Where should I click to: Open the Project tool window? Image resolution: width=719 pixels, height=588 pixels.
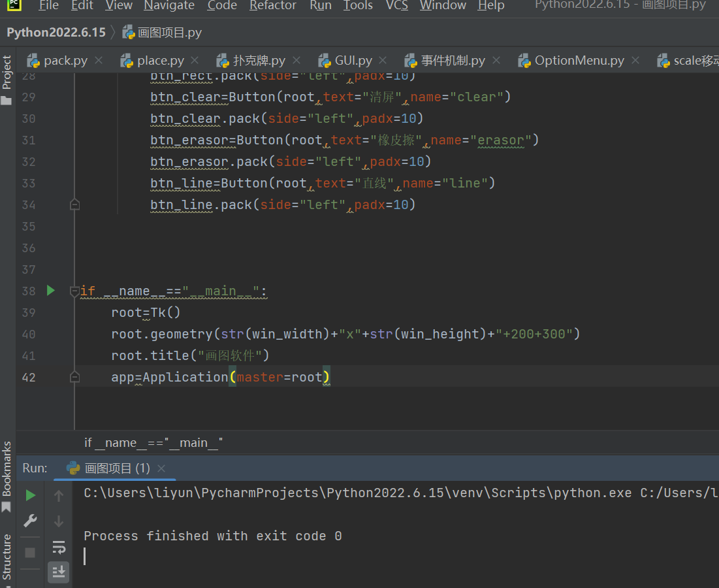7,79
